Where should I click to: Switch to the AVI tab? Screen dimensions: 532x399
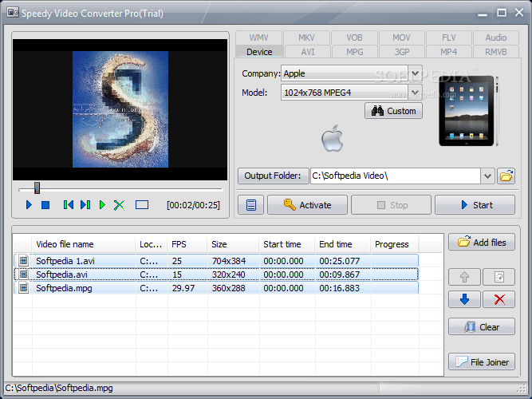coord(308,52)
